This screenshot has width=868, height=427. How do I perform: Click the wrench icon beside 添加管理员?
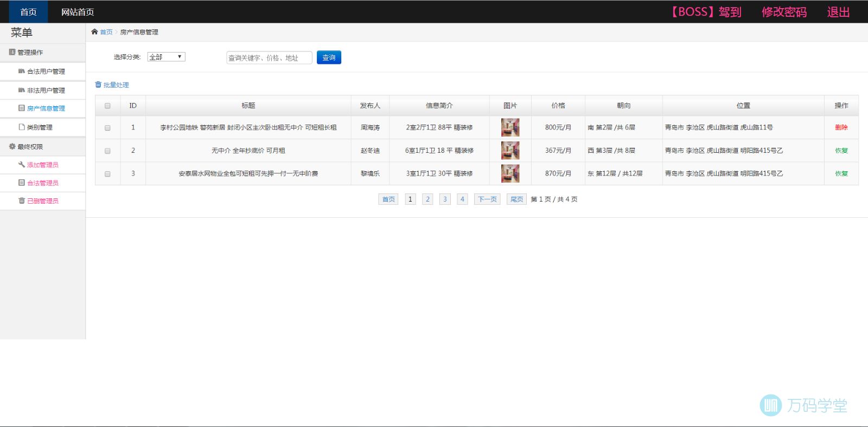[x=22, y=164]
